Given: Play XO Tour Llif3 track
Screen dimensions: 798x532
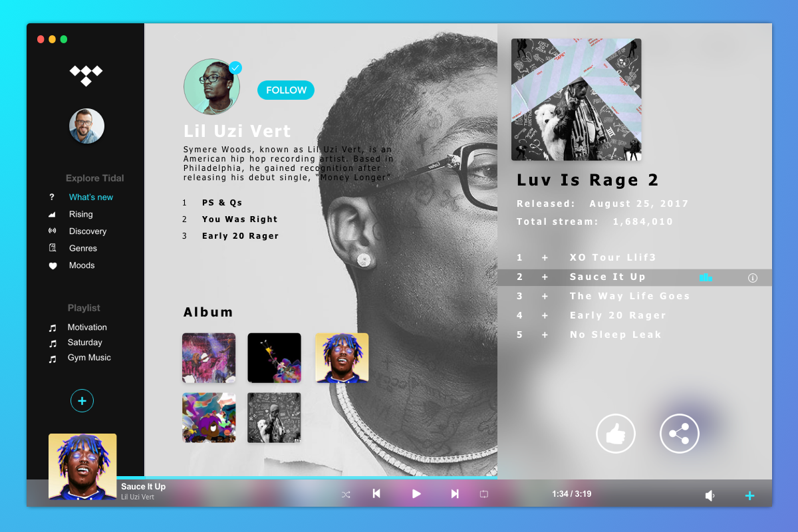Looking at the screenshot, I should (x=612, y=257).
